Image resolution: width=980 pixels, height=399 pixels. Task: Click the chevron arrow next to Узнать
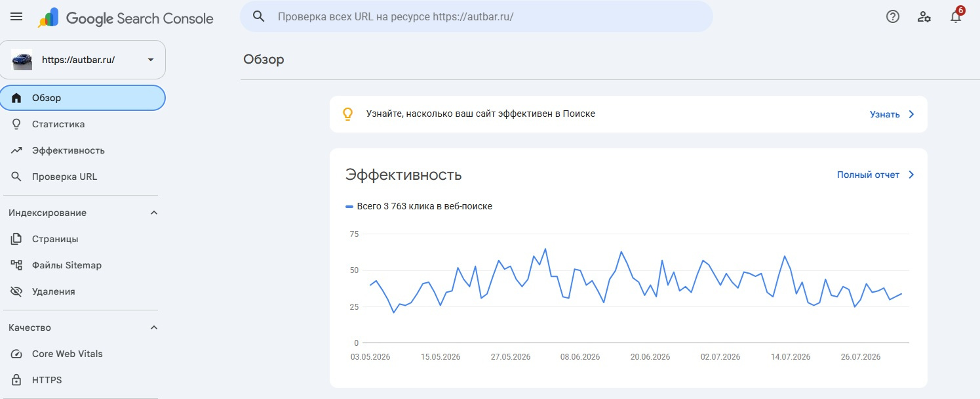[911, 114]
